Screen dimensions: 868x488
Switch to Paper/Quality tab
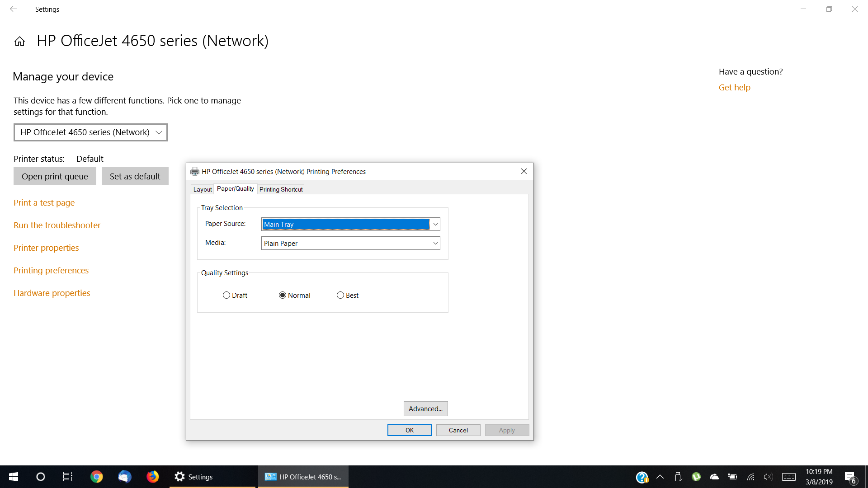click(x=235, y=189)
